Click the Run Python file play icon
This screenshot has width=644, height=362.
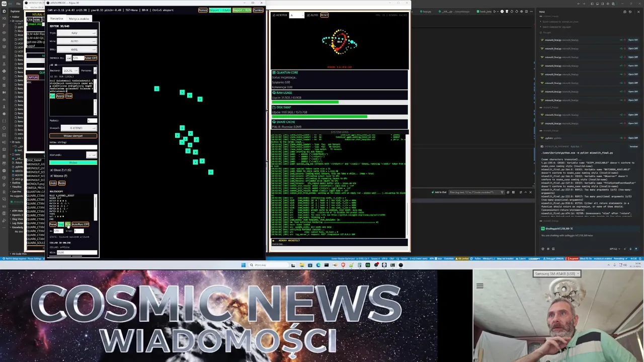point(495,11)
